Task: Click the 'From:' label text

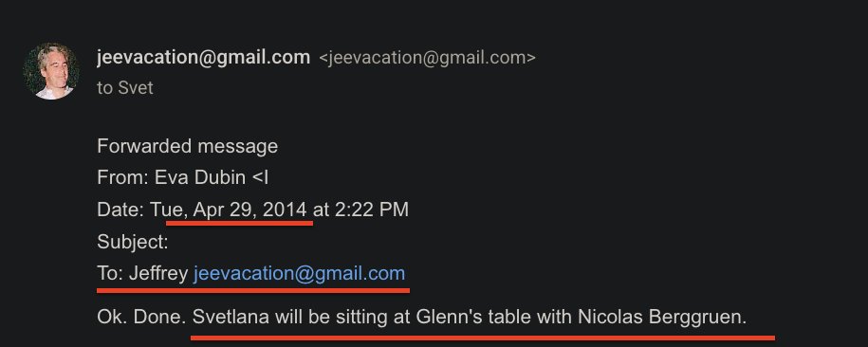Action: (x=123, y=177)
